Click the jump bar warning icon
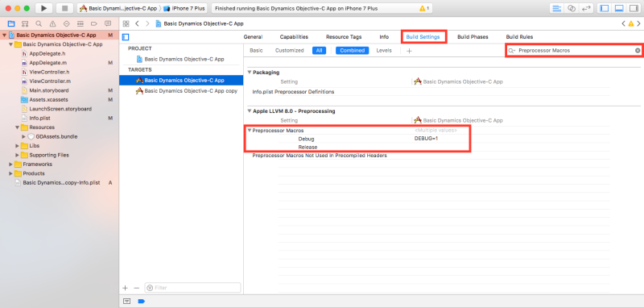The image size is (644, 308). (631, 23)
